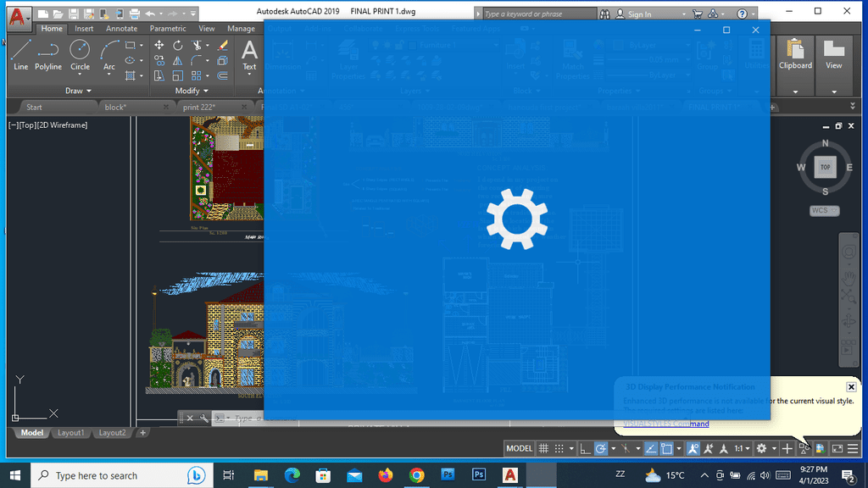
Task: Click the Undo arrow in quick access toolbar
Action: coord(150,14)
